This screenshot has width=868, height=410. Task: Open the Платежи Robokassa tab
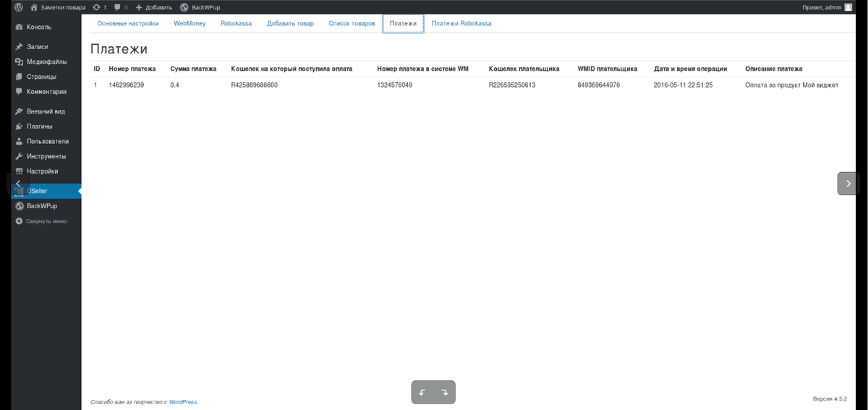pyautogui.click(x=461, y=24)
